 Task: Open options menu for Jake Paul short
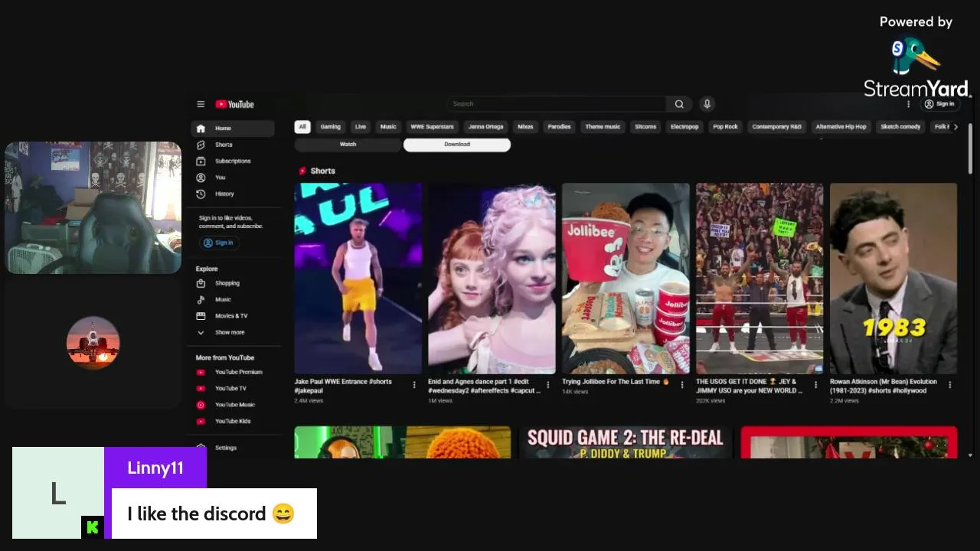click(414, 385)
